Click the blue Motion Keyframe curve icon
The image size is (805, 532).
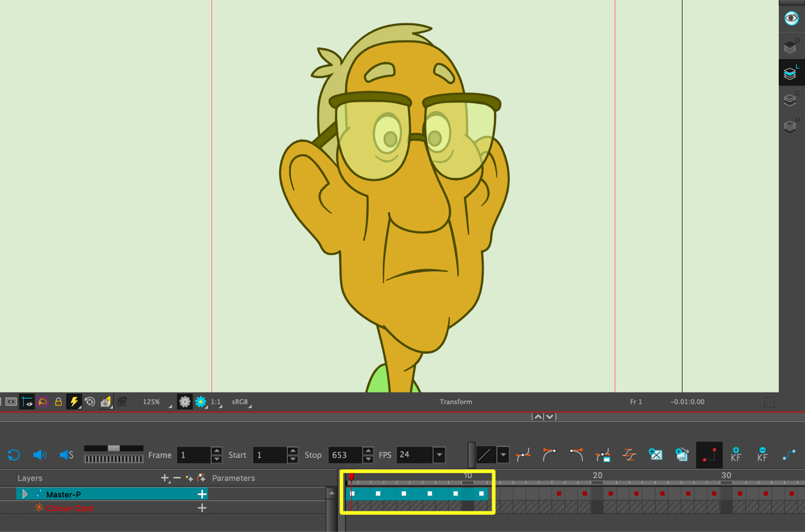789,455
